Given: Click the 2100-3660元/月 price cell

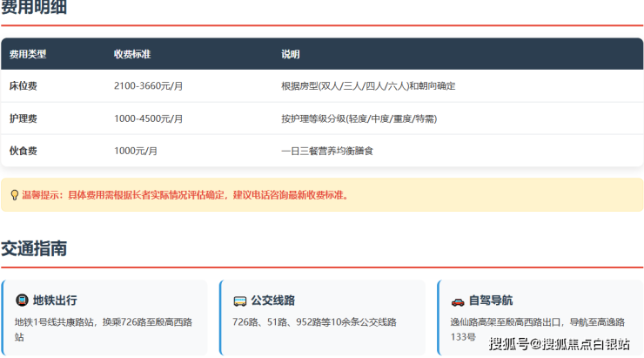Looking at the screenshot, I should pos(148,86).
